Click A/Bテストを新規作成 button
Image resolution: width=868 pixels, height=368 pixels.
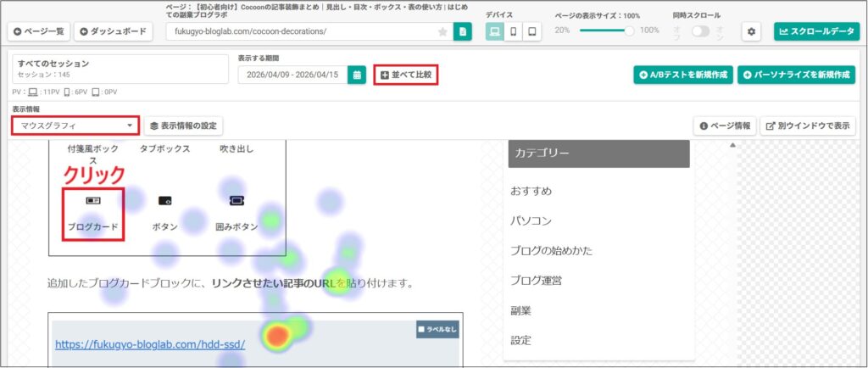[x=683, y=75]
